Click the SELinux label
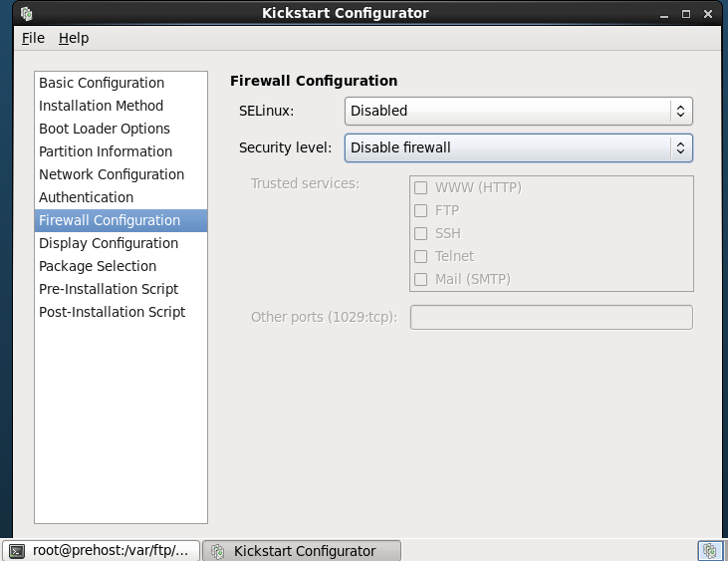 point(267,111)
